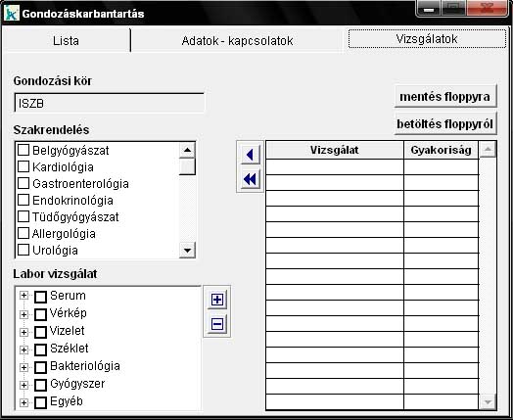The image size is (513, 420).
Task: Click the Gondozási kör input field
Action: click(110, 103)
